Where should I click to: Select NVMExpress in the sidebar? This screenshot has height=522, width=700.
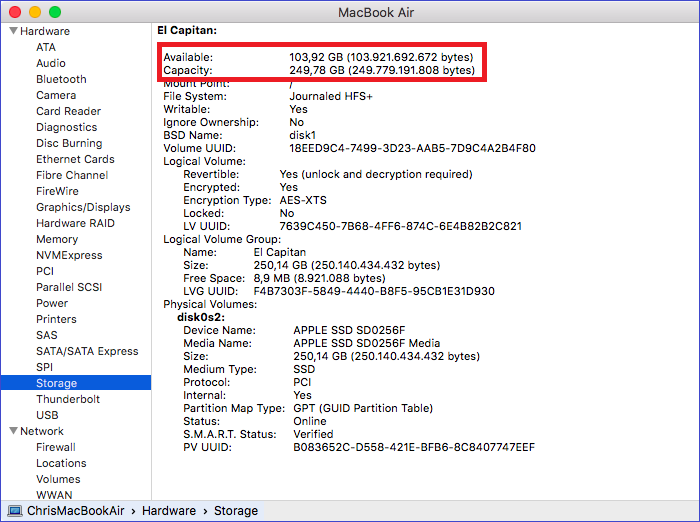69,255
